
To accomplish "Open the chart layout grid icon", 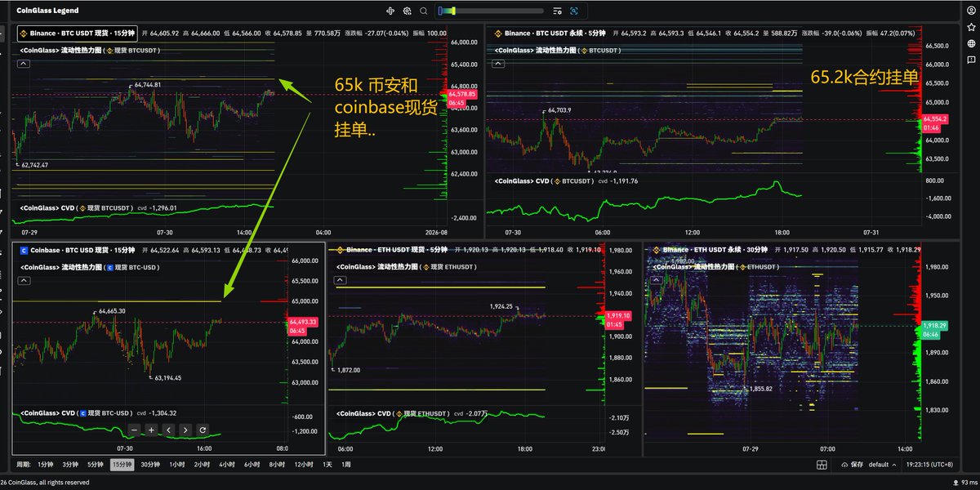I will [x=822, y=465].
